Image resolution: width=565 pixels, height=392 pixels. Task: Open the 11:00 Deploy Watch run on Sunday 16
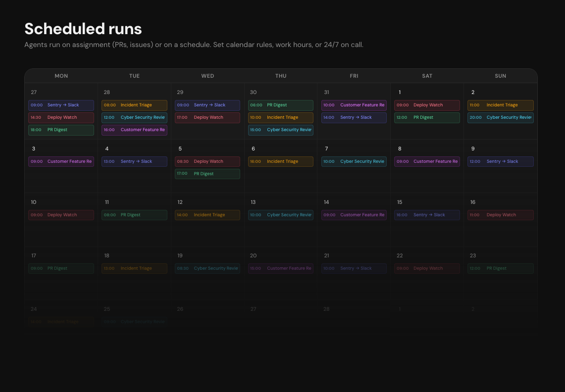(501, 215)
